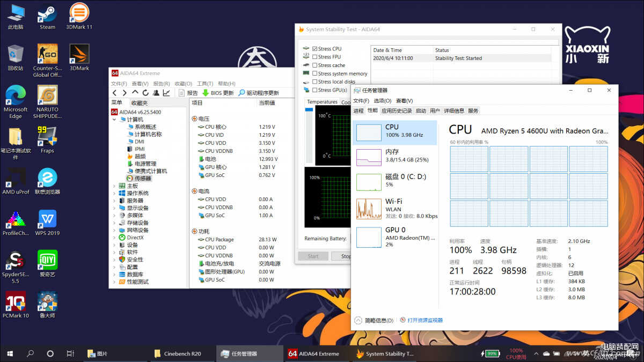644x362 pixels.
Task: Open the Steam desktop icon
Action: (47, 17)
